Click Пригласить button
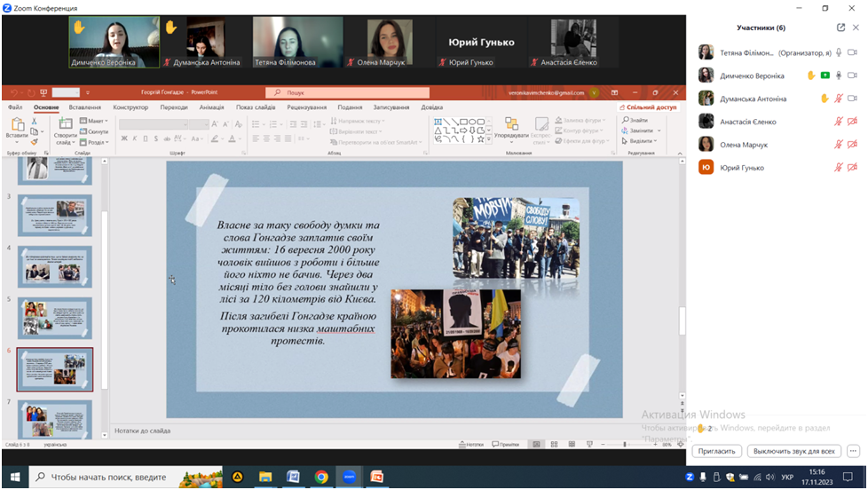 tap(716, 451)
